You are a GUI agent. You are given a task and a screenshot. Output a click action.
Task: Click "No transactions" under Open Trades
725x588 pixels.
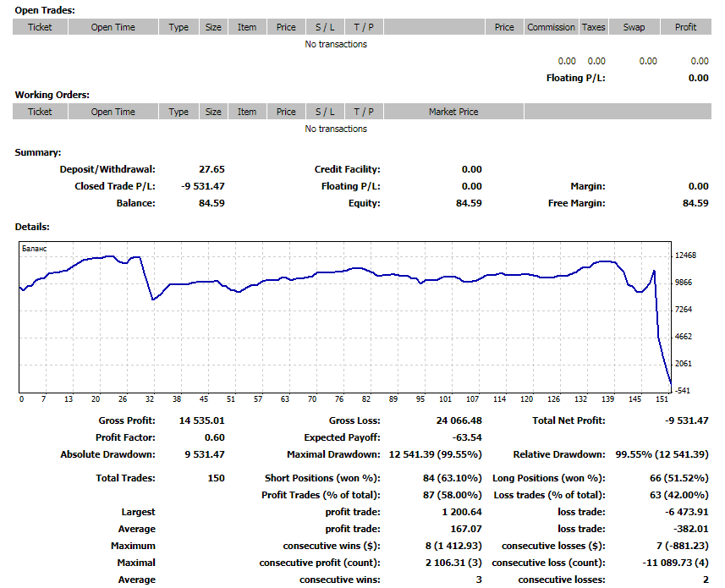tap(336, 44)
